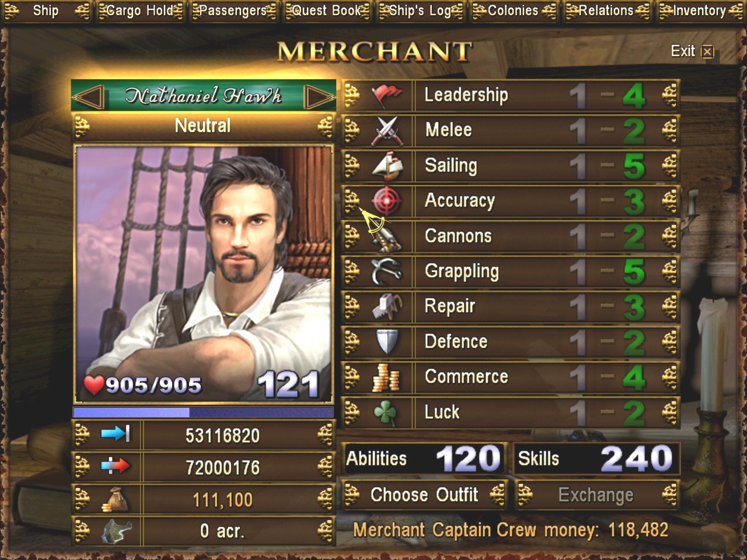Switch to previous character with left arrow
This screenshot has width=747, height=560.
coord(89,96)
